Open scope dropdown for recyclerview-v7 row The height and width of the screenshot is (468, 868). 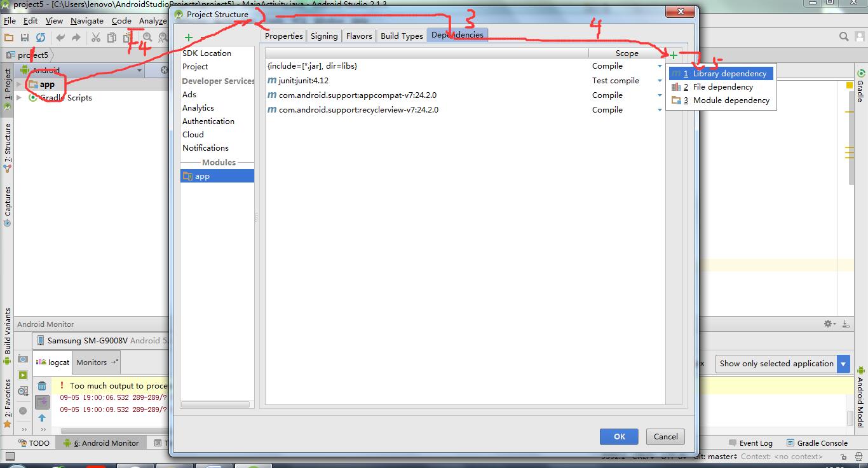660,110
